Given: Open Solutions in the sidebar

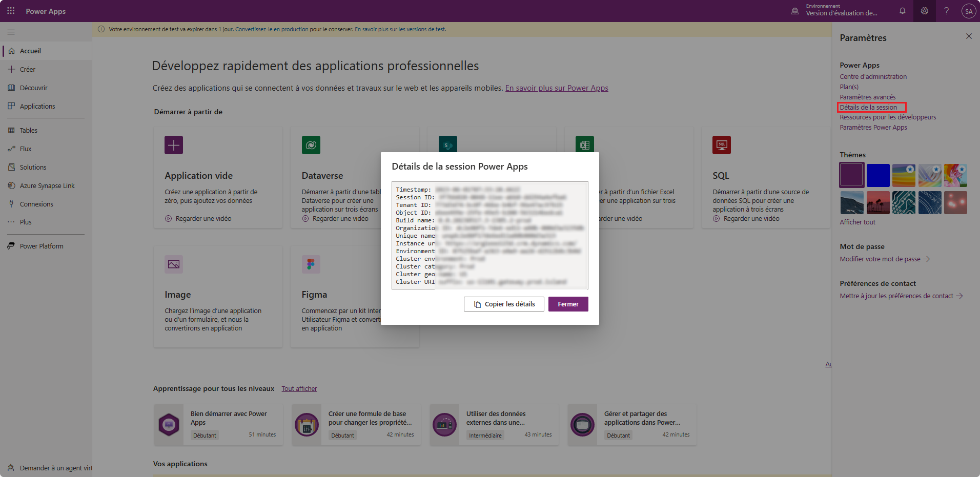Looking at the screenshot, I should (46, 167).
